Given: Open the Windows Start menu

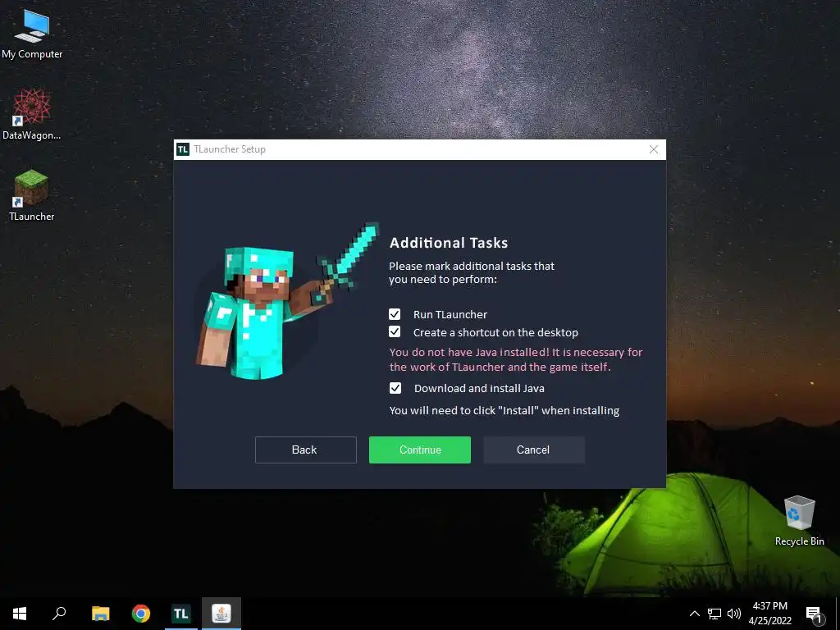Looking at the screenshot, I should click(20, 614).
